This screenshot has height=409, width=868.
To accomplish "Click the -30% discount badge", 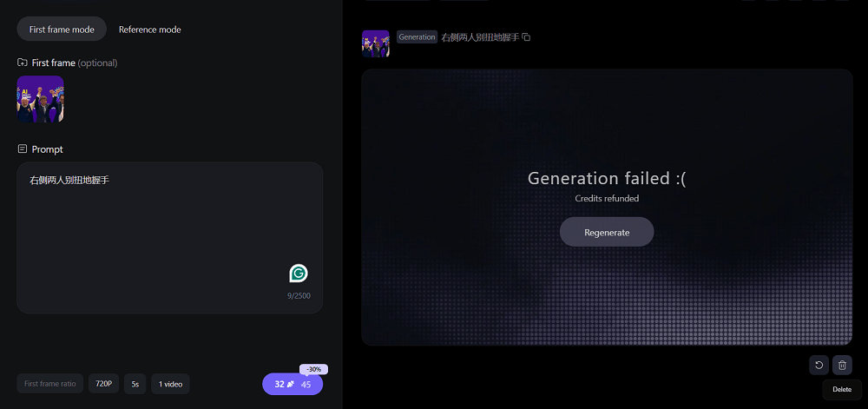I will coord(313,369).
